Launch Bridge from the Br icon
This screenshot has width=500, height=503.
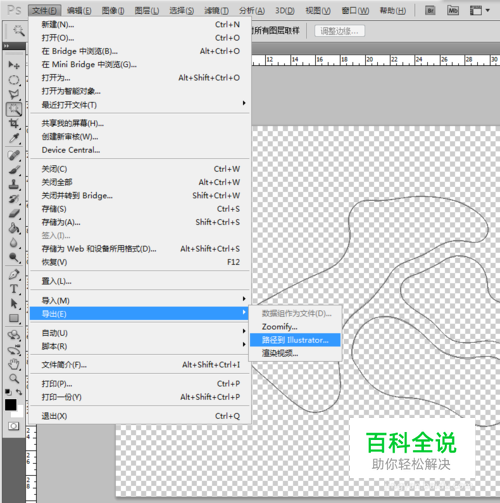point(431,11)
